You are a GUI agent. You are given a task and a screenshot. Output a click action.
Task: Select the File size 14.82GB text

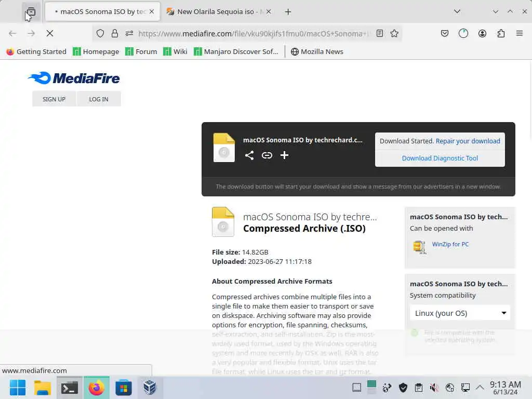coord(240,252)
